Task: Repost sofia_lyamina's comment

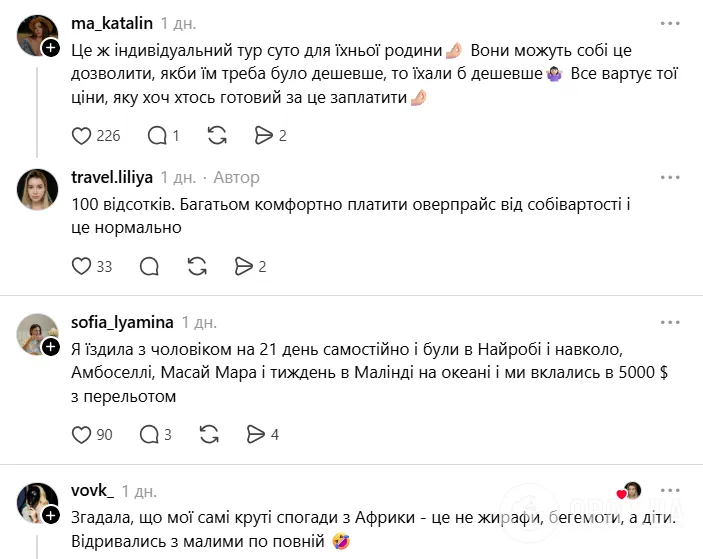Action: click(x=209, y=434)
